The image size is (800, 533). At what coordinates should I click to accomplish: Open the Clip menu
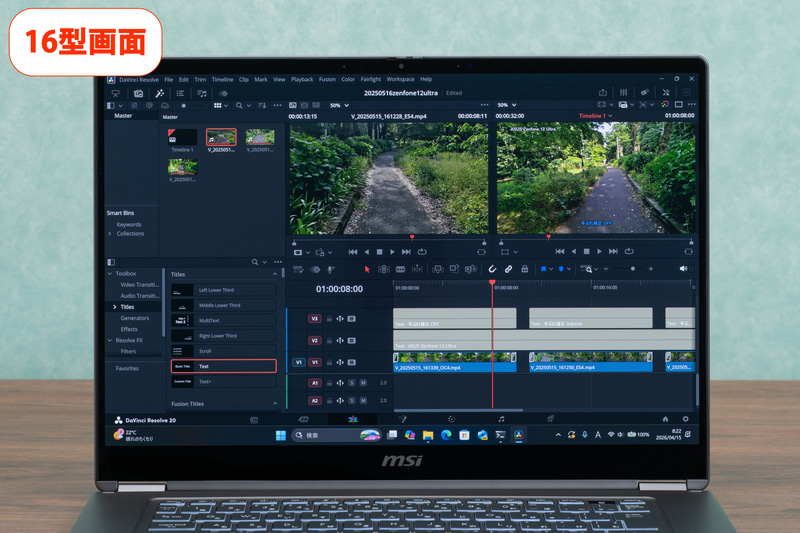coord(244,80)
